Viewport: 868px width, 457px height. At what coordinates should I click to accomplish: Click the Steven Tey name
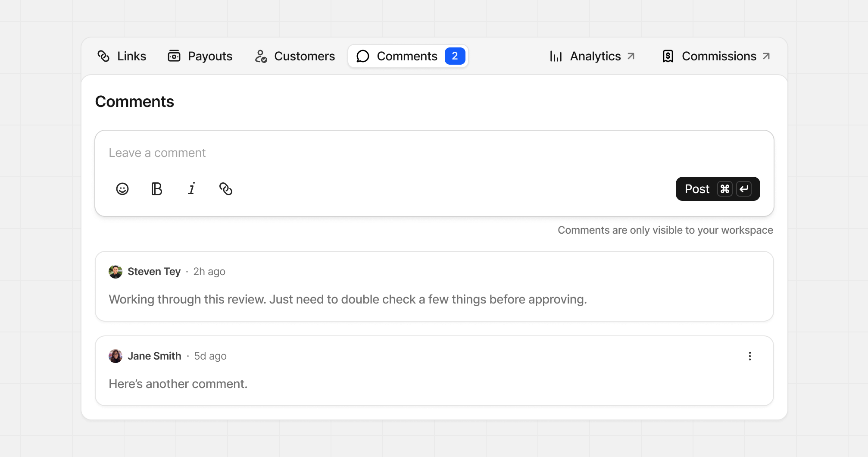tap(154, 272)
